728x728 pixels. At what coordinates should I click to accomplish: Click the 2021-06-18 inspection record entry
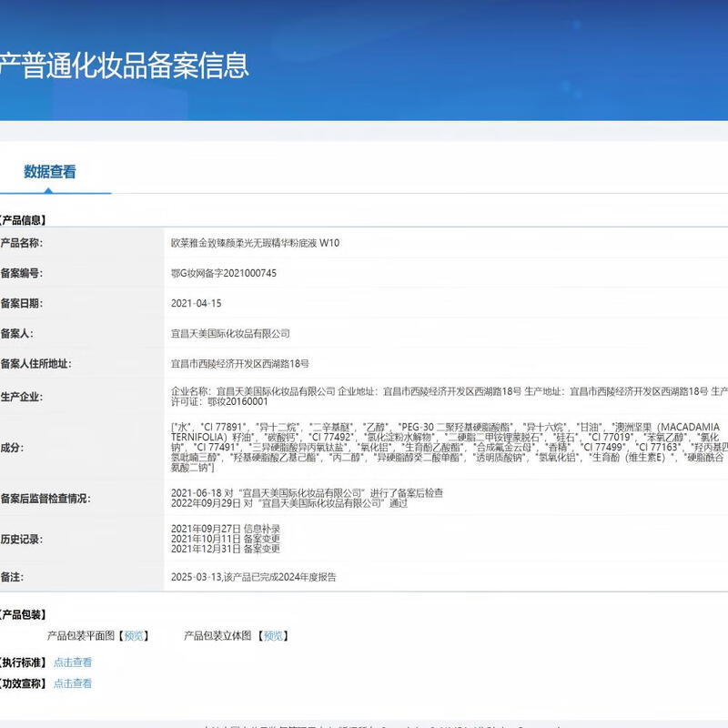[307, 492]
